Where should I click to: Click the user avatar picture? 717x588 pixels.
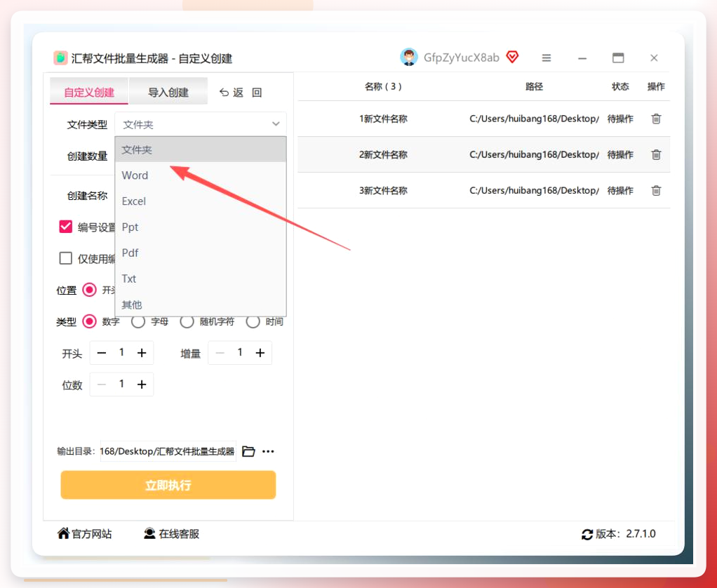click(408, 57)
